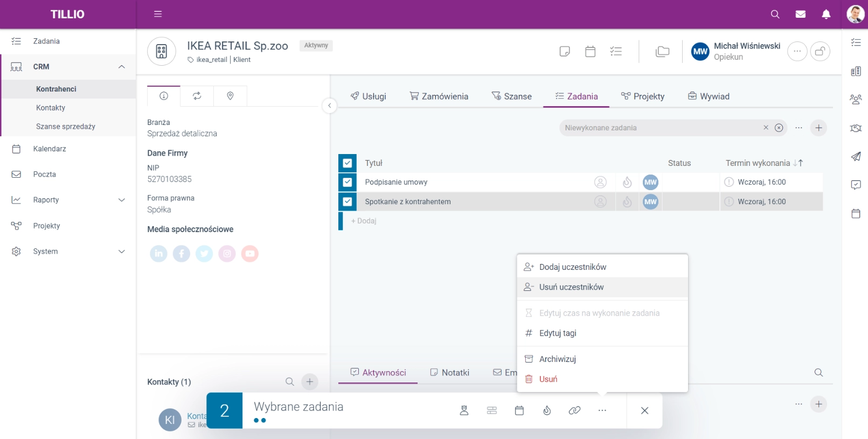
Task: Switch to the arrows sync tab in left panel
Action: click(197, 96)
